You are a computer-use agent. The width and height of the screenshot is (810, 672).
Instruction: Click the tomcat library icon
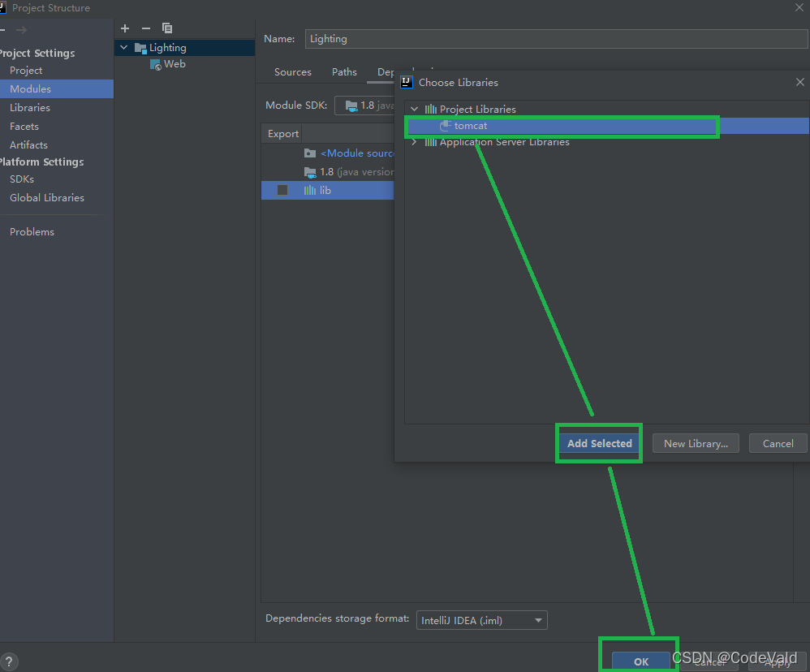[446, 126]
